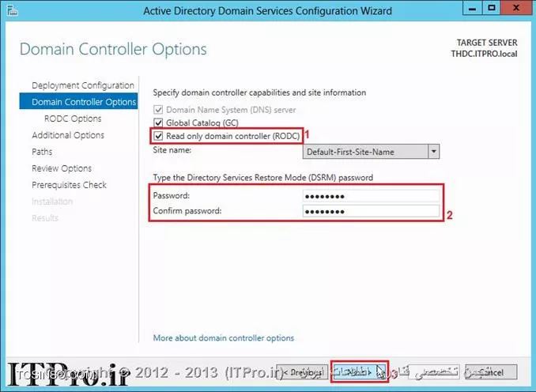Go to the RODC Options step
Screen dimensions: 536x392
(x=73, y=119)
